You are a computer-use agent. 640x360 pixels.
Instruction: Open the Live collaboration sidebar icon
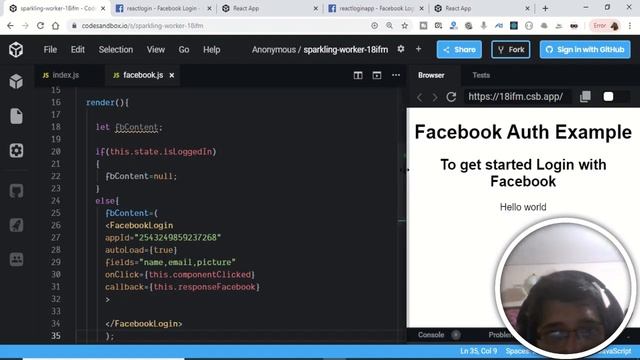(16, 259)
